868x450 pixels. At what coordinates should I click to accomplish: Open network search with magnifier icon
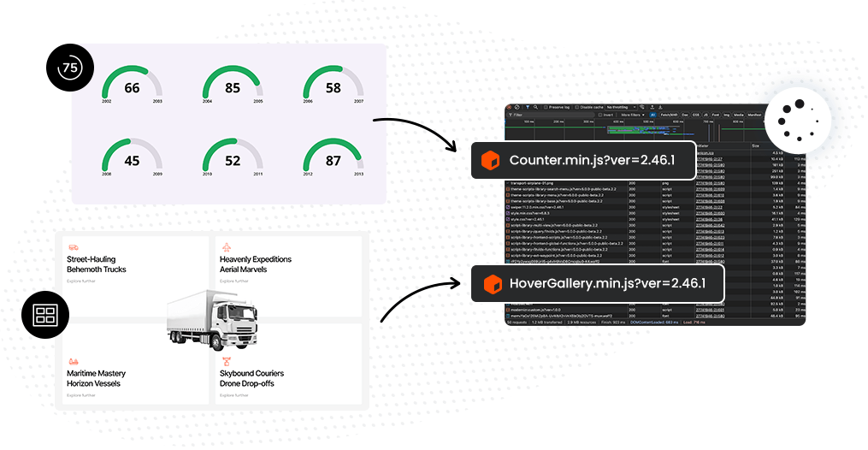(535, 107)
